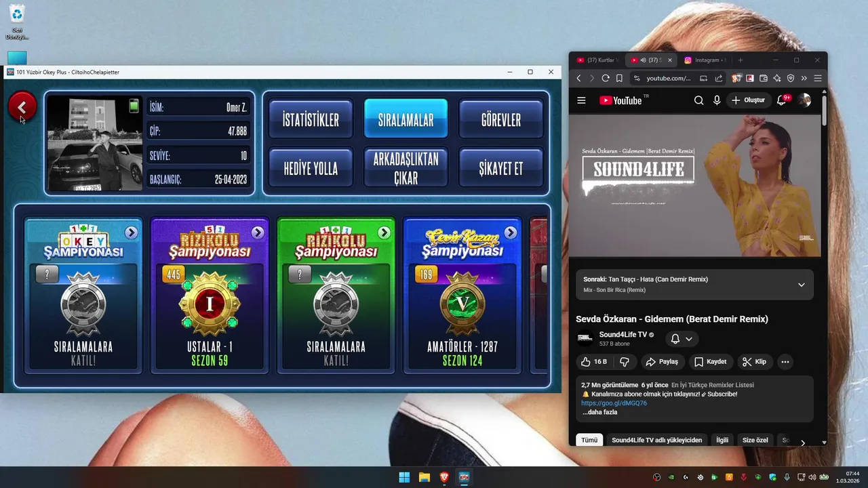Click the share icon in address bar
This screenshot has width=868, height=488.
tap(719, 79)
